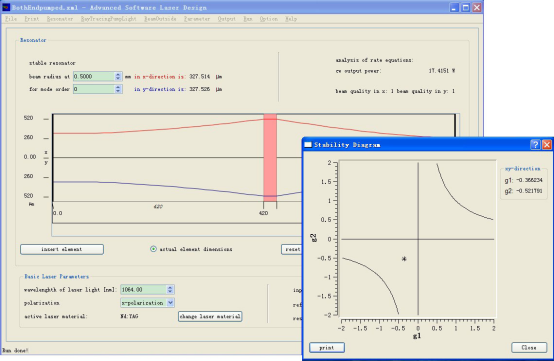Viewport: 554px width, 361px height.
Task: Click the Stability Diagram help question-mark icon
Action: point(535,144)
